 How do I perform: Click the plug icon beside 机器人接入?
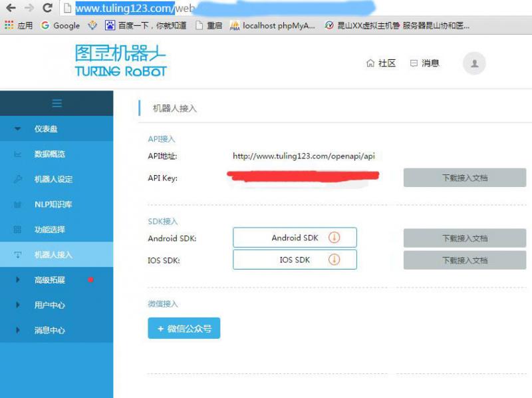[18, 255]
